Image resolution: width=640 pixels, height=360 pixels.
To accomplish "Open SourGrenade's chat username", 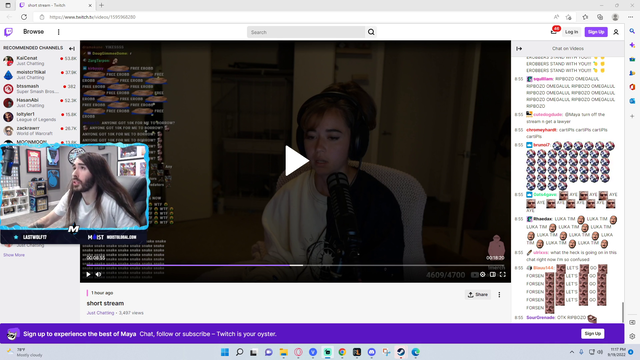I will pyautogui.click(x=540, y=317).
